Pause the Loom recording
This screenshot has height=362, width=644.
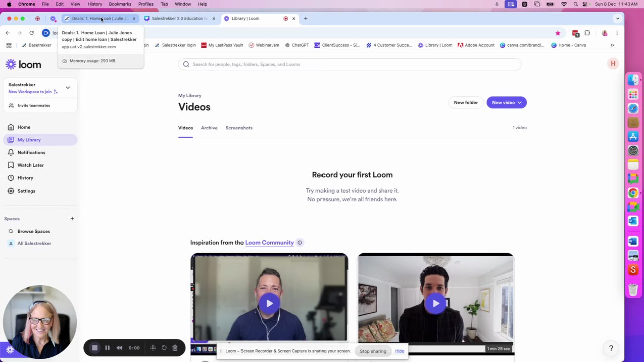(107, 348)
